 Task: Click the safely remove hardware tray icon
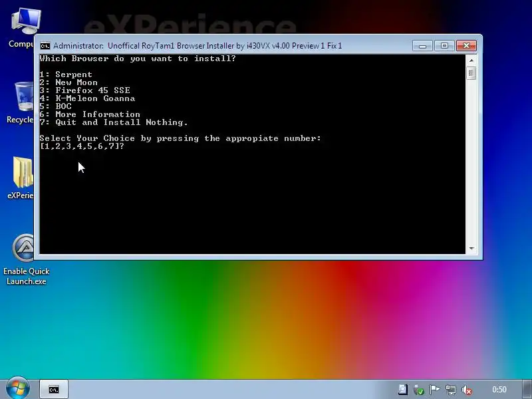coord(419,390)
